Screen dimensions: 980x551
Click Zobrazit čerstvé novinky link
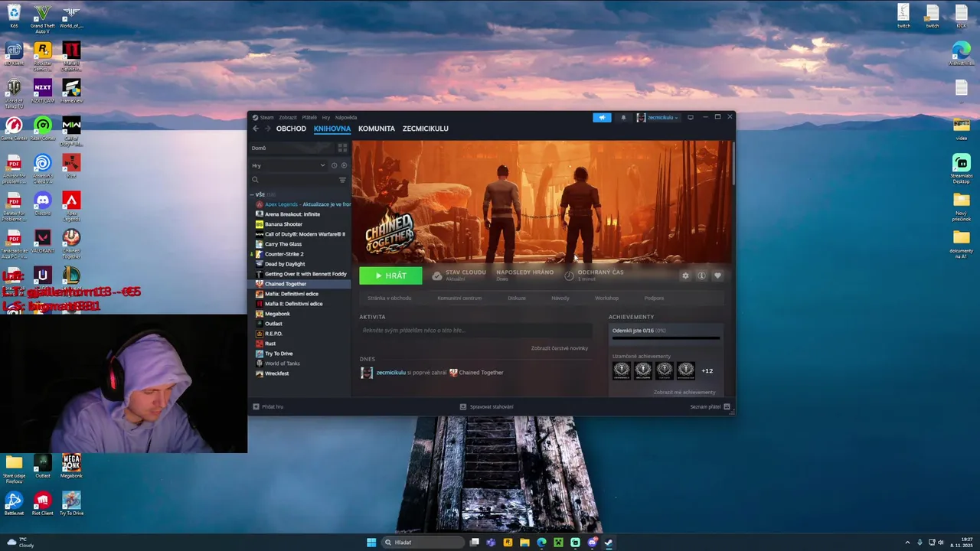point(560,348)
